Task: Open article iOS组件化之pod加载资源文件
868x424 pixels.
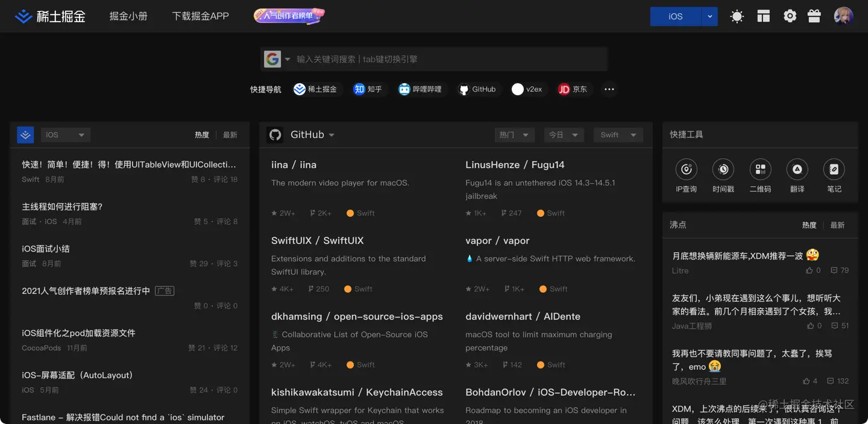Action: (x=78, y=333)
